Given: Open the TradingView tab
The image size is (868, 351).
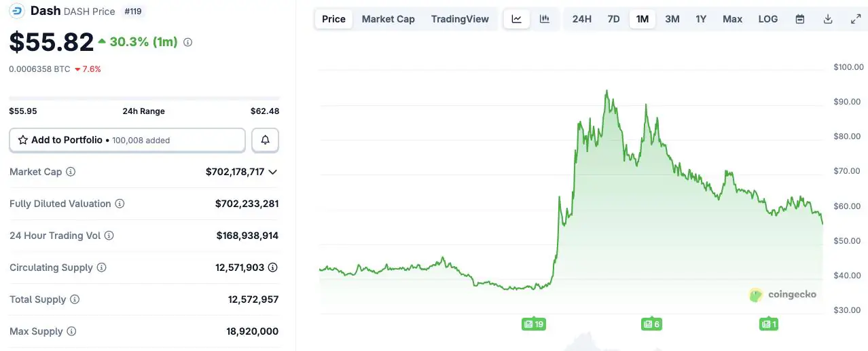Looking at the screenshot, I should pos(460,19).
